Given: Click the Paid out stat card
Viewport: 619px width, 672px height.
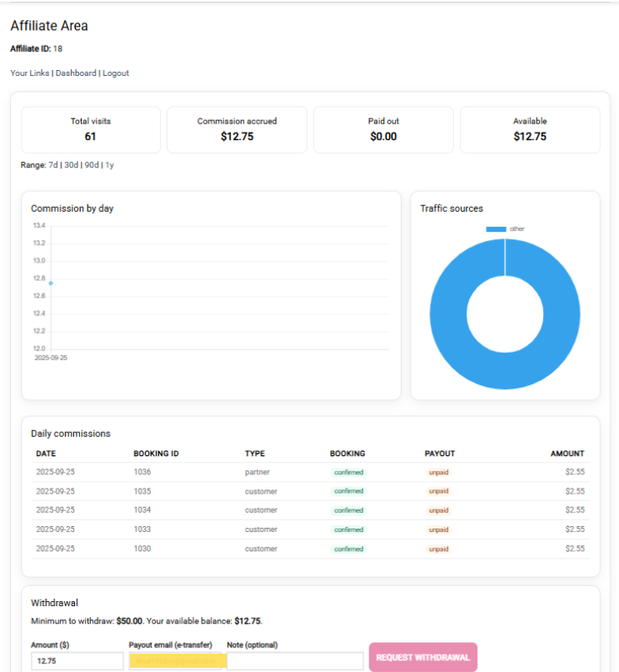Looking at the screenshot, I should (x=383, y=129).
